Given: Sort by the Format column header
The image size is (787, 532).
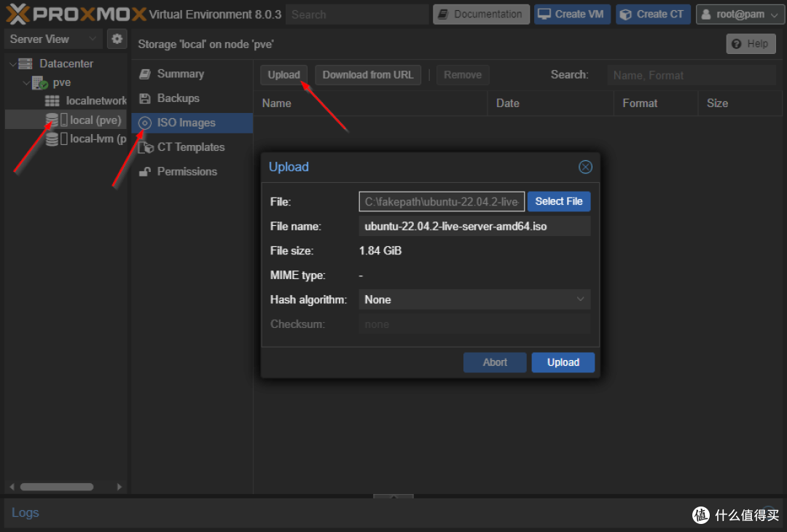Looking at the screenshot, I should [656, 103].
